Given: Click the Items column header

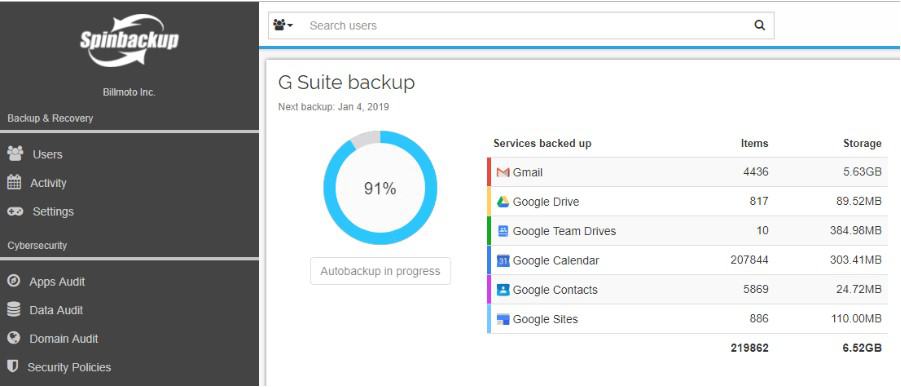Looking at the screenshot, I should (x=754, y=143).
